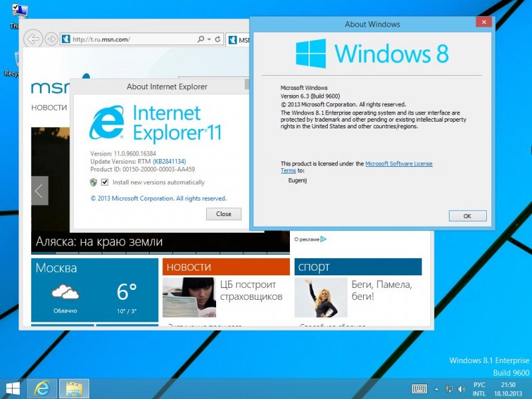Open the volume speaker icon in the tray
Viewport: 532px width, 399px height.
click(x=462, y=389)
